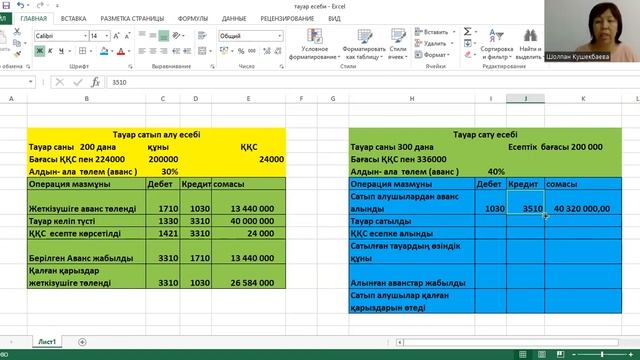Expand the font color dropdown arrow

click(x=129, y=51)
